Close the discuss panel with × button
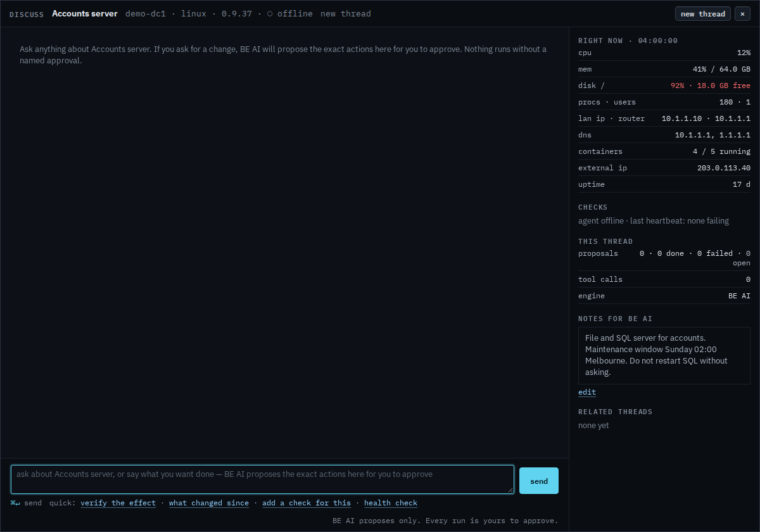 [x=742, y=14]
